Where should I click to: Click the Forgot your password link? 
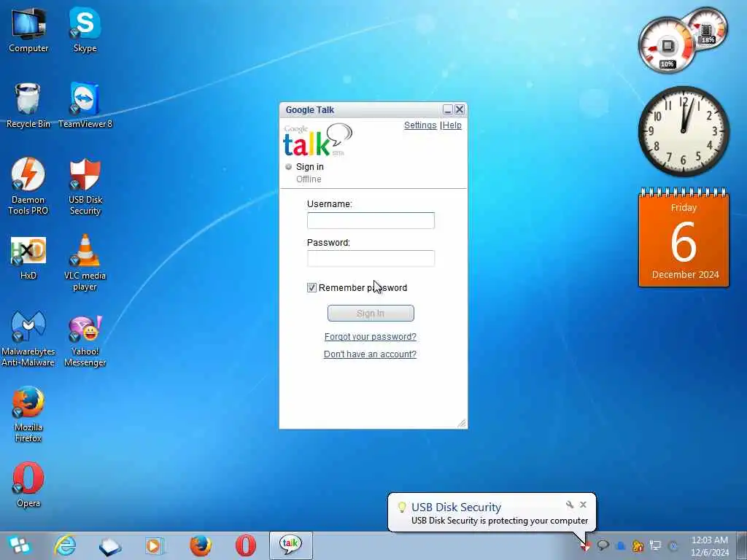(x=370, y=337)
